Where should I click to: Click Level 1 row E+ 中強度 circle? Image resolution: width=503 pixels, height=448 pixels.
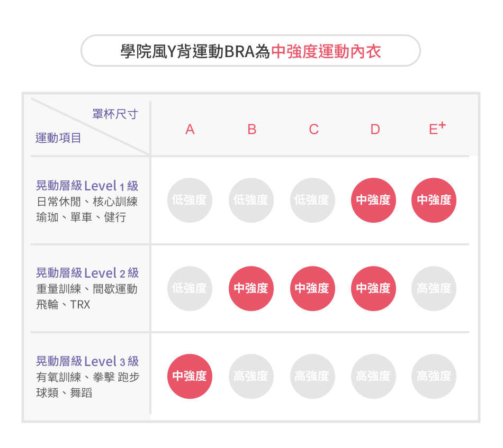[434, 200]
